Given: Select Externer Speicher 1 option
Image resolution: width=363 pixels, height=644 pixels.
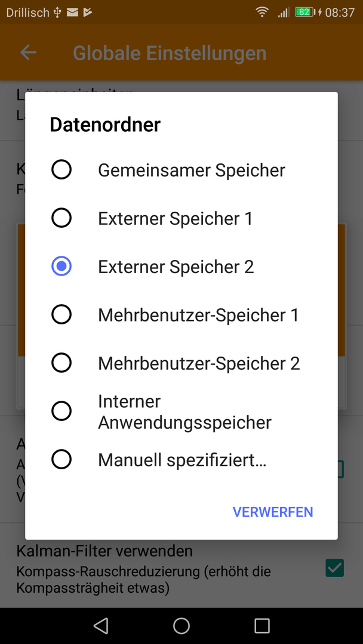Looking at the screenshot, I should pos(181,218).
